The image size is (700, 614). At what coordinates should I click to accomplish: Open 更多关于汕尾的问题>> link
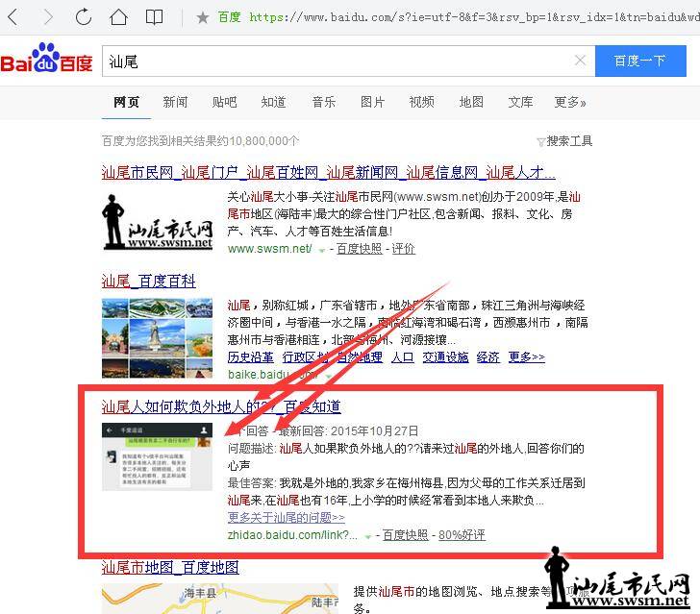click(287, 518)
